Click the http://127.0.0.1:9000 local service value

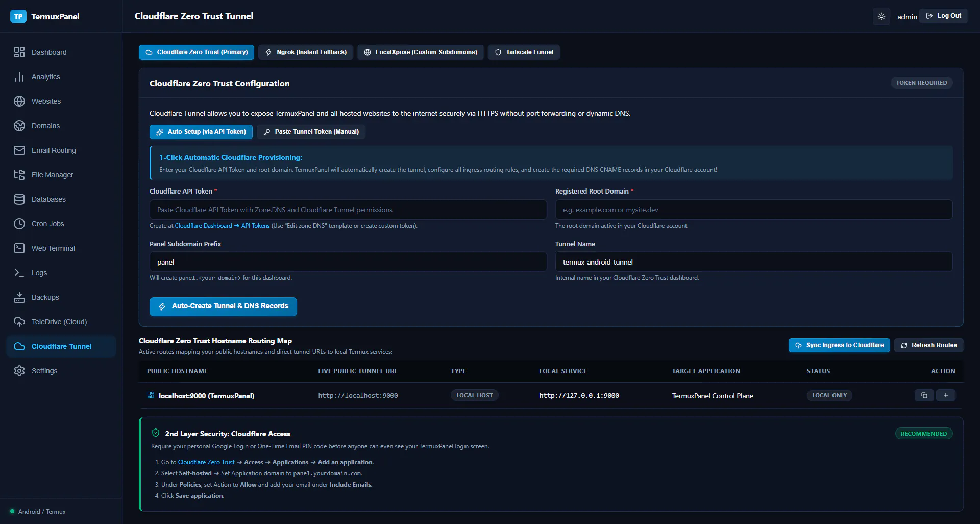tap(579, 396)
